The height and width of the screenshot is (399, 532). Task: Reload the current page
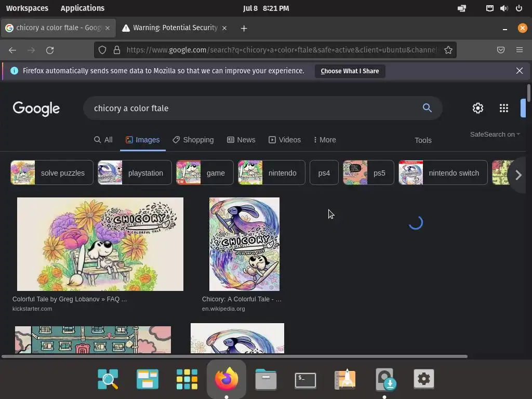click(50, 50)
